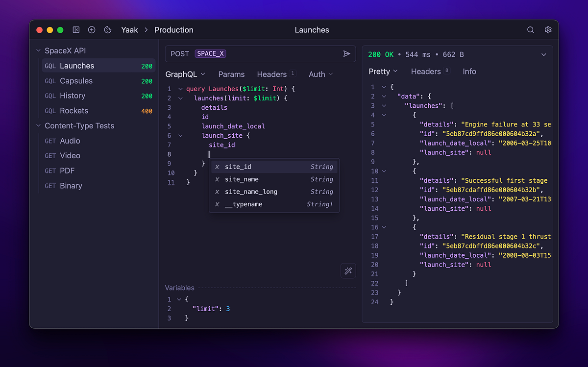Image resolution: width=588 pixels, height=367 pixels.
Task: Click the SPACE_X environment variable chip
Action: (x=210, y=53)
